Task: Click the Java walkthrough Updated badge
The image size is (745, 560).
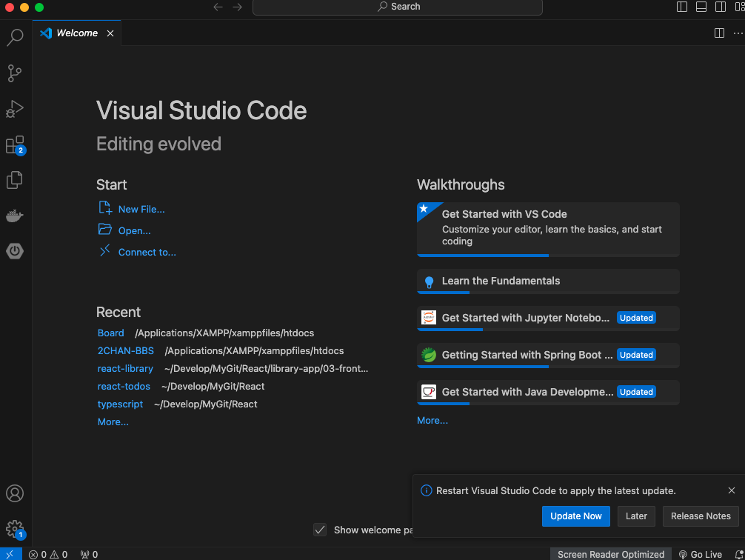Action: 636,392
